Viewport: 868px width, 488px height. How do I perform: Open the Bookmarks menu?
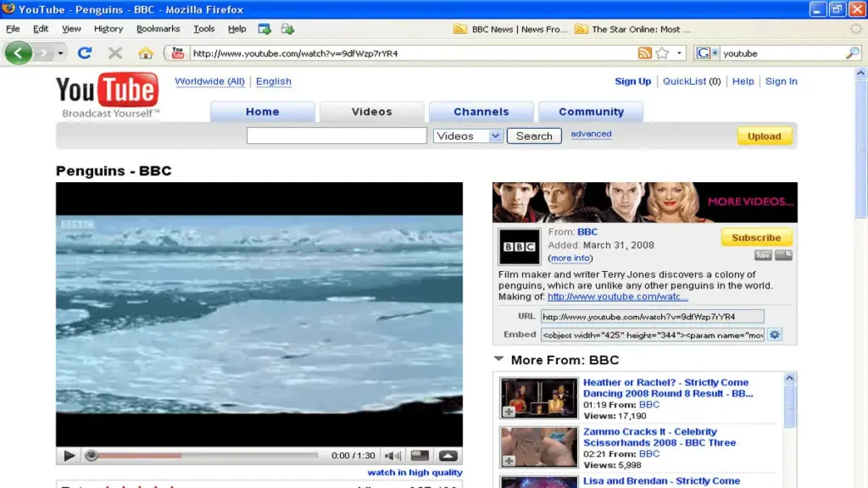click(158, 29)
